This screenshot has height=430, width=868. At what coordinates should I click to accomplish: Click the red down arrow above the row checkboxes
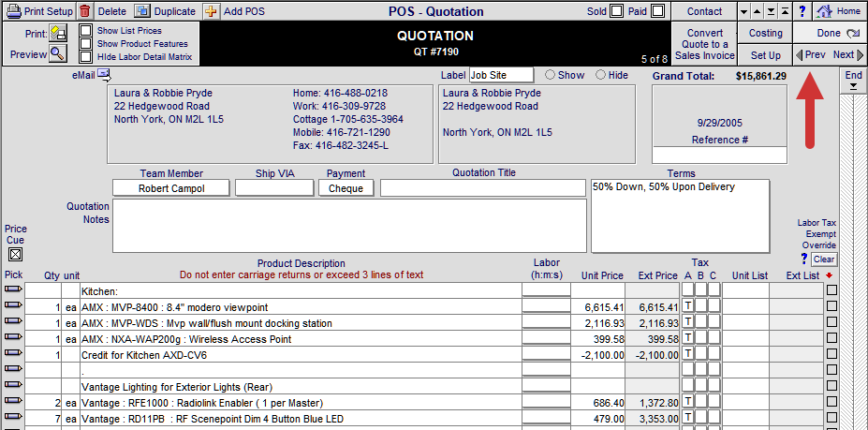tap(829, 276)
